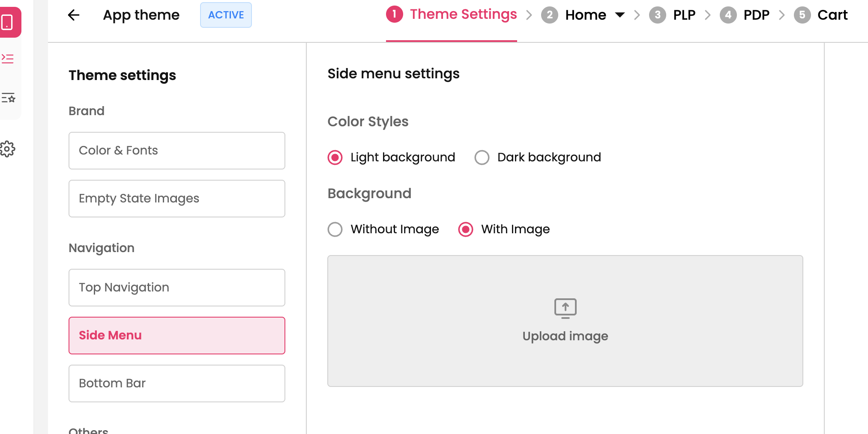Switch to the PDP step tab
868x434 pixels.
coord(756,15)
